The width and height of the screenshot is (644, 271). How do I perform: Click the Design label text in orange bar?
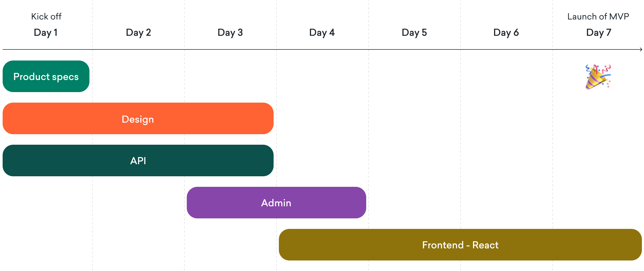point(138,119)
